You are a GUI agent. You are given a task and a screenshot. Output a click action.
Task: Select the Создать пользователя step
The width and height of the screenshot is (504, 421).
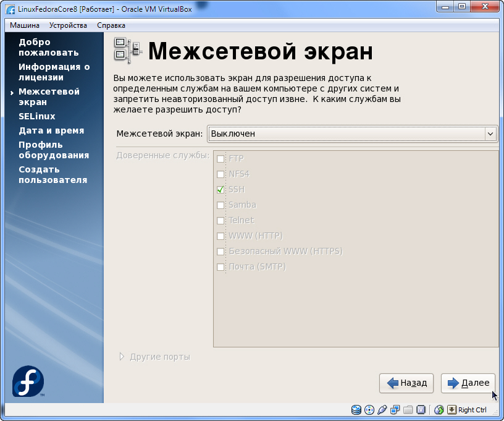click(52, 174)
